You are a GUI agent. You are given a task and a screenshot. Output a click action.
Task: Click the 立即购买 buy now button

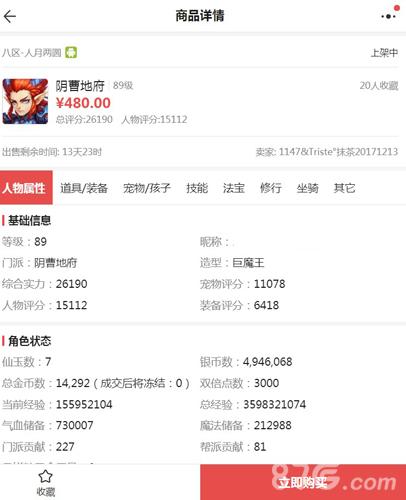pyautogui.click(x=303, y=482)
